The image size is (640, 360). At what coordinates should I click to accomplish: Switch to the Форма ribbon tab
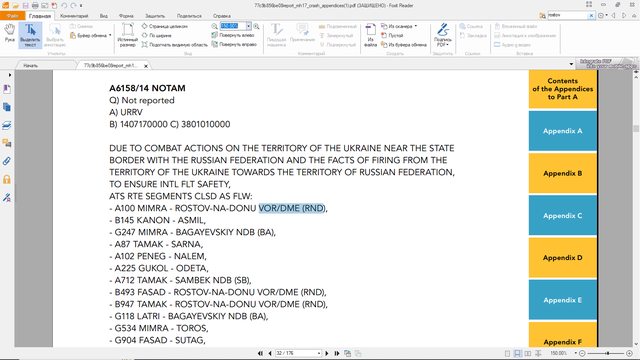(x=126, y=16)
